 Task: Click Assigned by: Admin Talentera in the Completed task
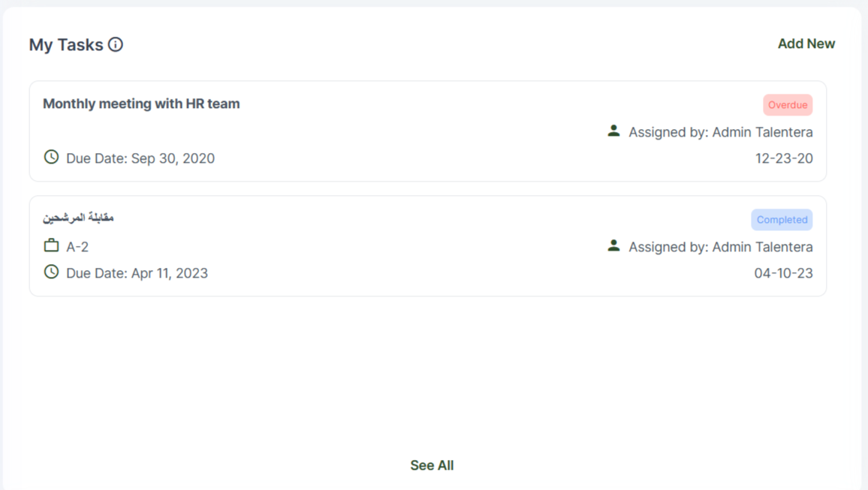click(x=720, y=247)
